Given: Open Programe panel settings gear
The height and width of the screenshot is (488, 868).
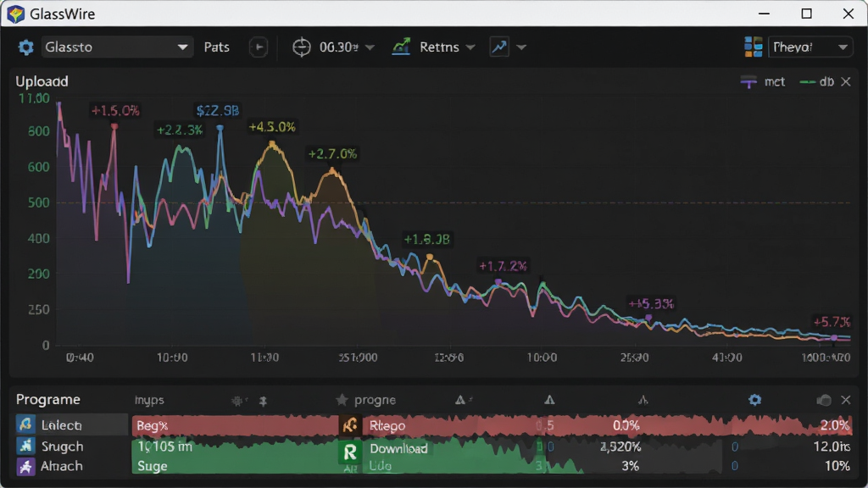Looking at the screenshot, I should (x=754, y=400).
